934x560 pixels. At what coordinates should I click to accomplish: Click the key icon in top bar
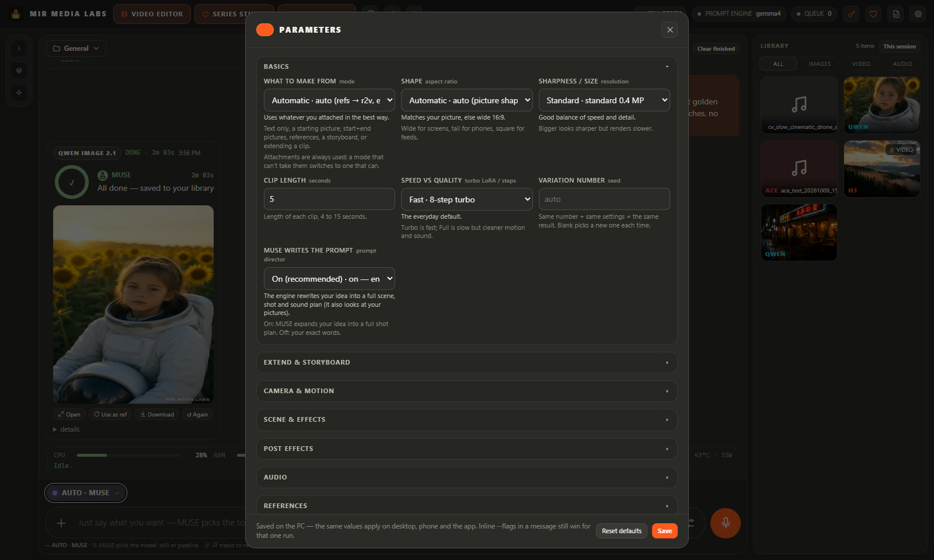tap(852, 14)
